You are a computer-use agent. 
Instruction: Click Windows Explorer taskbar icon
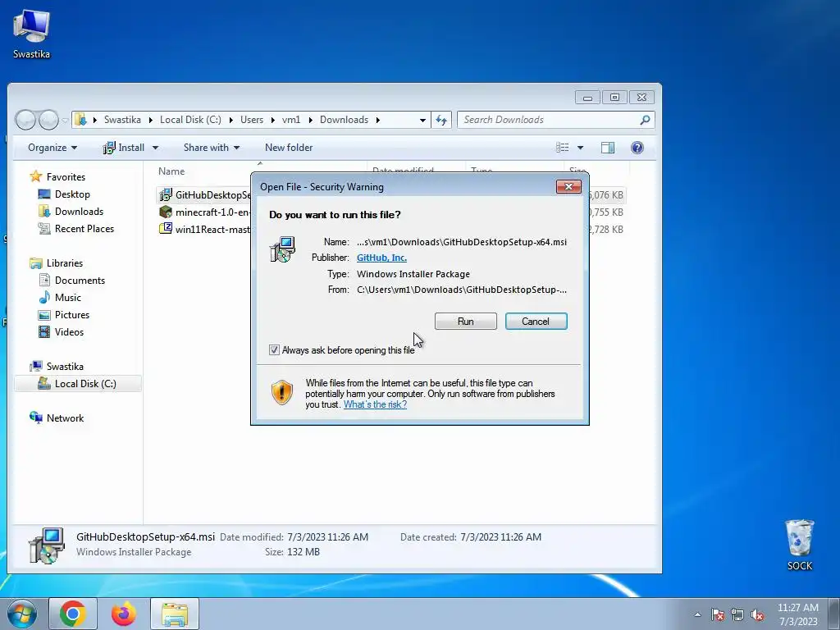[175, 614]
